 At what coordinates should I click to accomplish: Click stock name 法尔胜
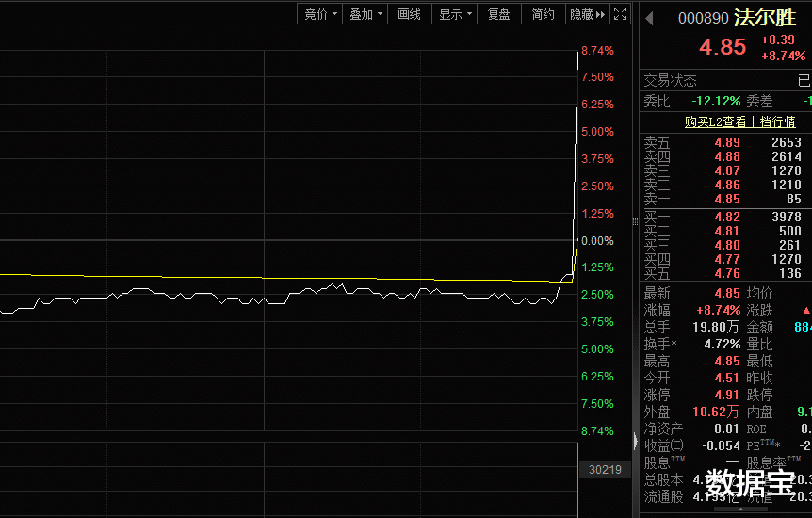[x=764, y=18]
